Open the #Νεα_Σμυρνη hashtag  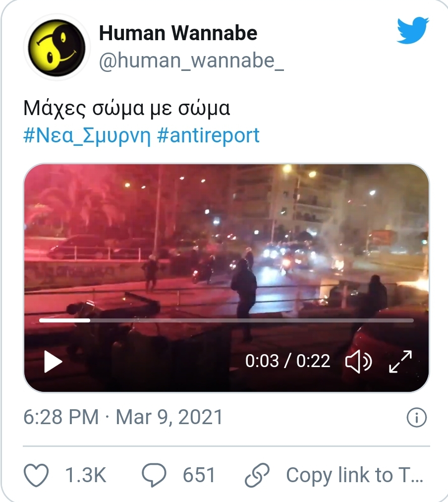click(x=87, y=136)
